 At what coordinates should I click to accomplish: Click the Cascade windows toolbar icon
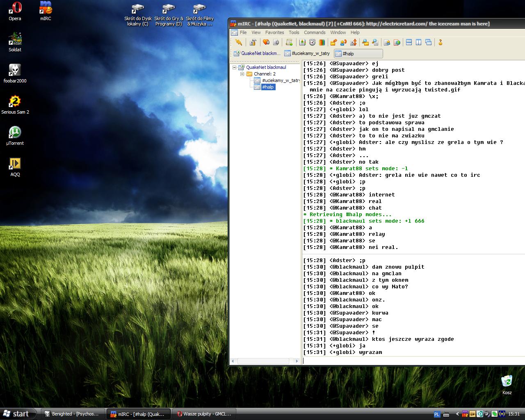(x=428, y=42)
